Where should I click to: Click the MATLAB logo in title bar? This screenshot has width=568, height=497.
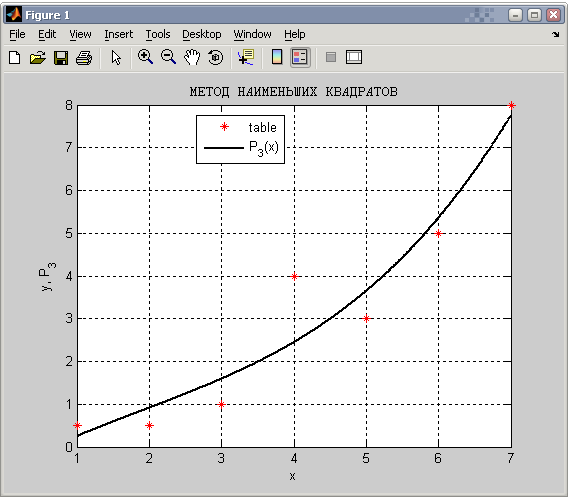[x=14, y=14]
